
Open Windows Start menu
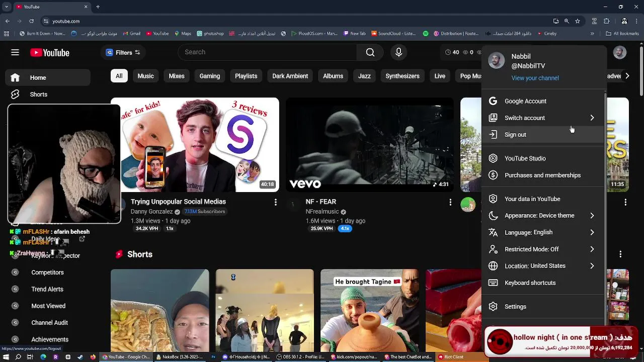click(x=6, y=357)
